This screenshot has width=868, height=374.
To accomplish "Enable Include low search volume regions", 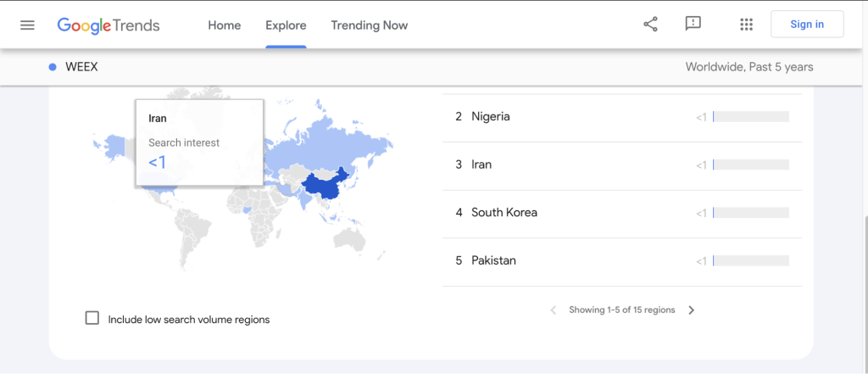I will tap(92, 319).
